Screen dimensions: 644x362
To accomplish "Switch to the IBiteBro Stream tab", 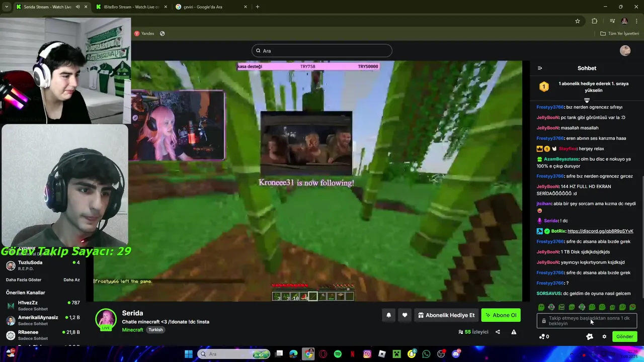I will coord(131,7).
